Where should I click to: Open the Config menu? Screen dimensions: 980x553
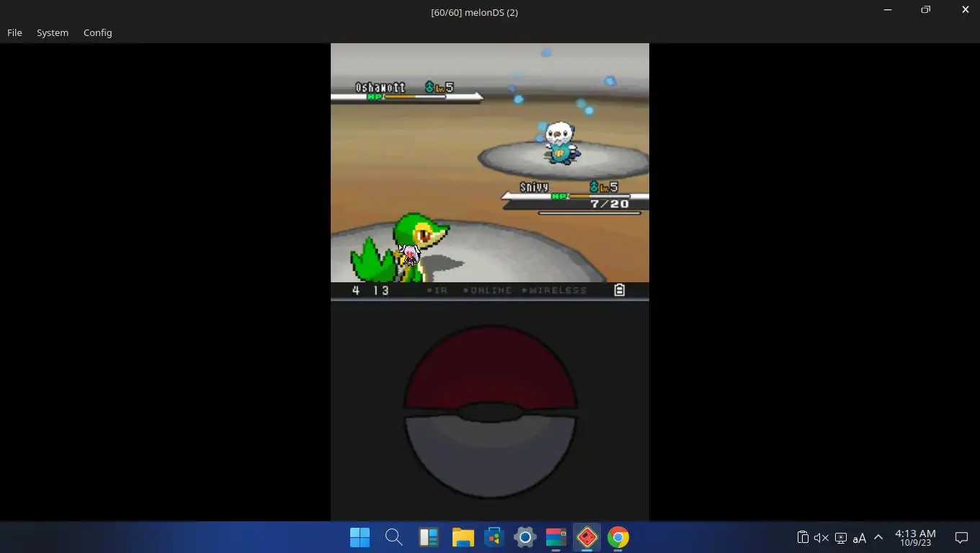97,32
